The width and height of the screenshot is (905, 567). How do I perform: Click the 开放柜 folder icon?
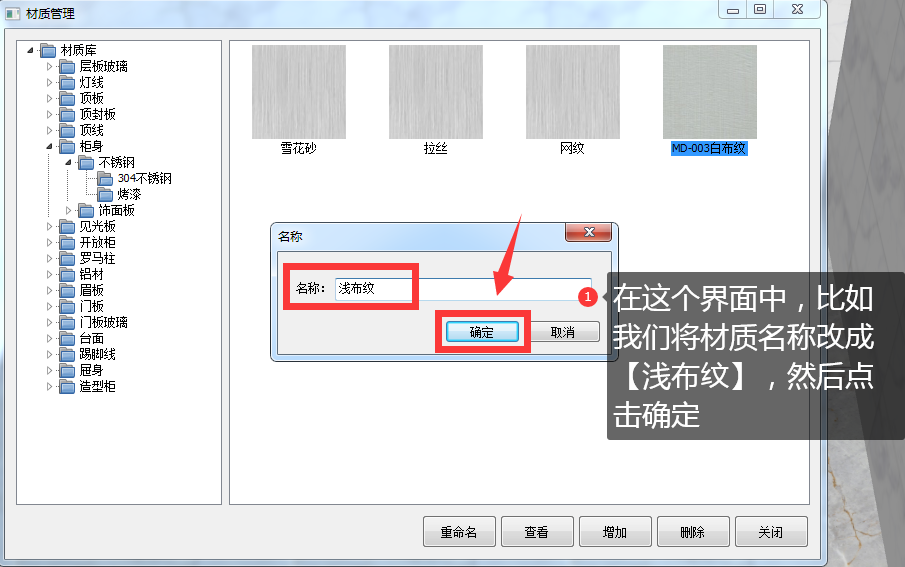67,243
